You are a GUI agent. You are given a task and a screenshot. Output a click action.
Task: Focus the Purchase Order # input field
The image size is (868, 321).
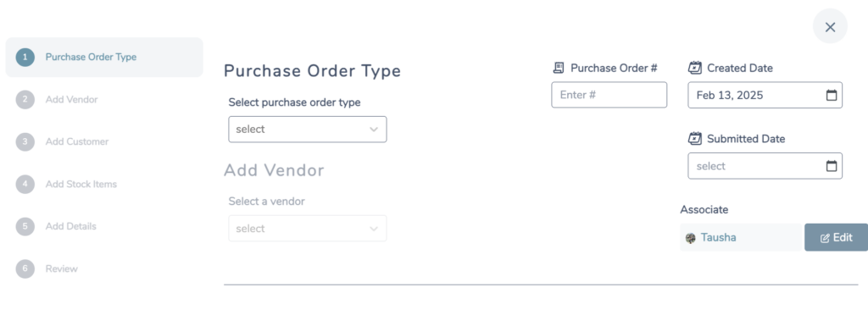609,95
